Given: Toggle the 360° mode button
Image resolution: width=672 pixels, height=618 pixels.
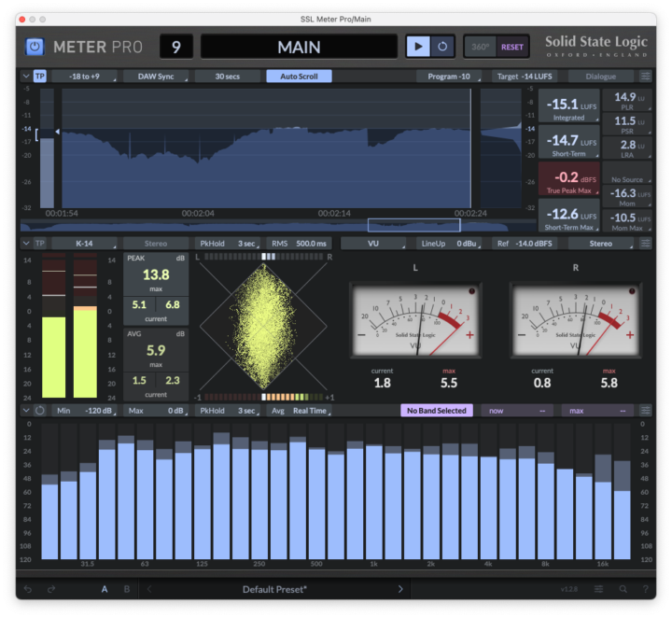Looking at the screenshot, I should coord(480,47).
